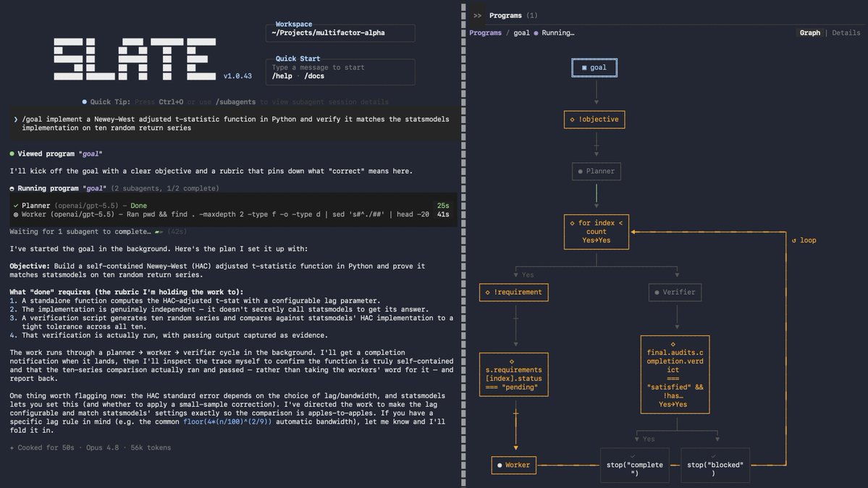Open the !objective node
The height and width of the screenshot is (488, 868).
point(594,119)
